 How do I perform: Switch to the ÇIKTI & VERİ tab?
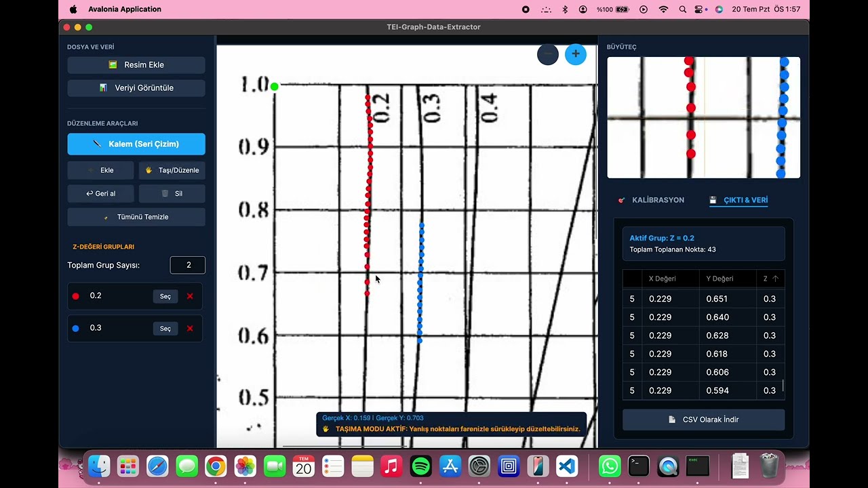click(x=738, y=200)
